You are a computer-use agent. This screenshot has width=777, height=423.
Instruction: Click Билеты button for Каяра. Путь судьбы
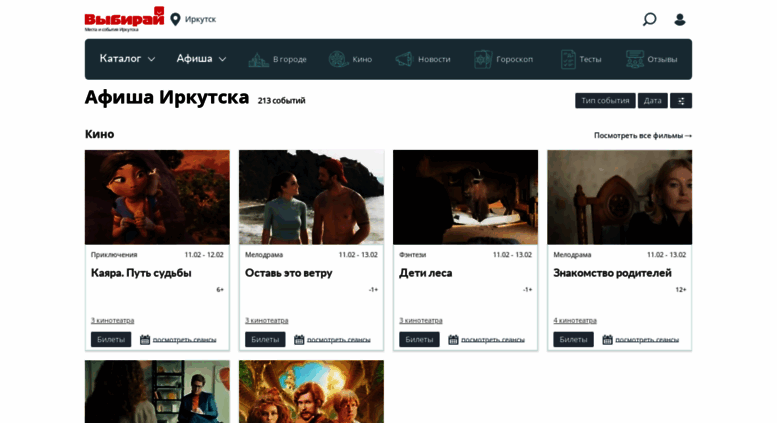(111, 339)
